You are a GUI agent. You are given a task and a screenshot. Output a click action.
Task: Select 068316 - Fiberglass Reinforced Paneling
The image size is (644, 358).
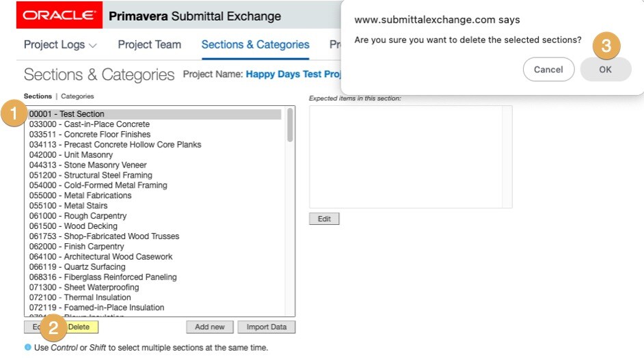155,277
